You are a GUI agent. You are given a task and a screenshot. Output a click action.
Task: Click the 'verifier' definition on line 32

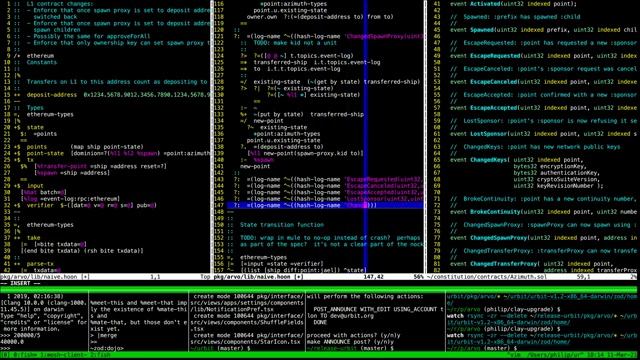point(40,205)
